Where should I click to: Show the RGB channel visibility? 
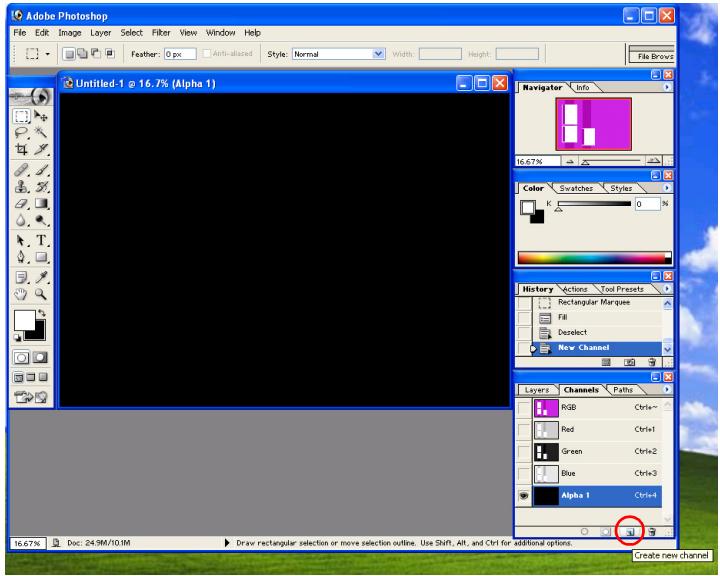523,407
